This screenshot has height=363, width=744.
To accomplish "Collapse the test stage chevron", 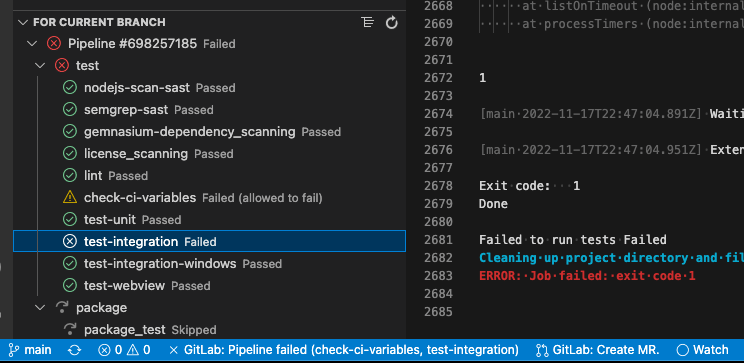I will click(40, 65).
